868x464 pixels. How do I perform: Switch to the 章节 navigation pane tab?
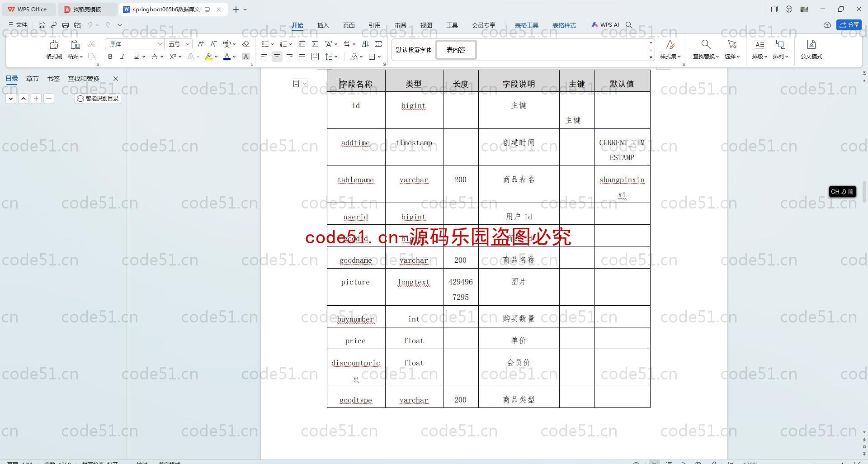click(x=32, y=79)
